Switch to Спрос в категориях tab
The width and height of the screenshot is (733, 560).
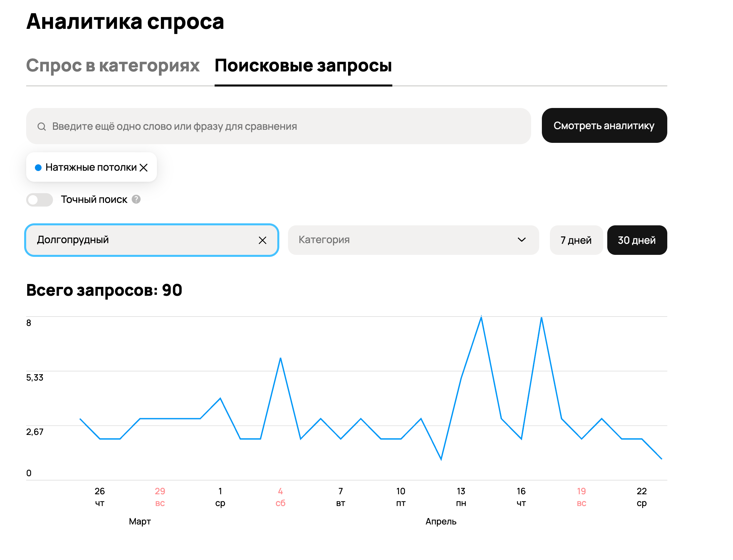(x=113, y=65)
